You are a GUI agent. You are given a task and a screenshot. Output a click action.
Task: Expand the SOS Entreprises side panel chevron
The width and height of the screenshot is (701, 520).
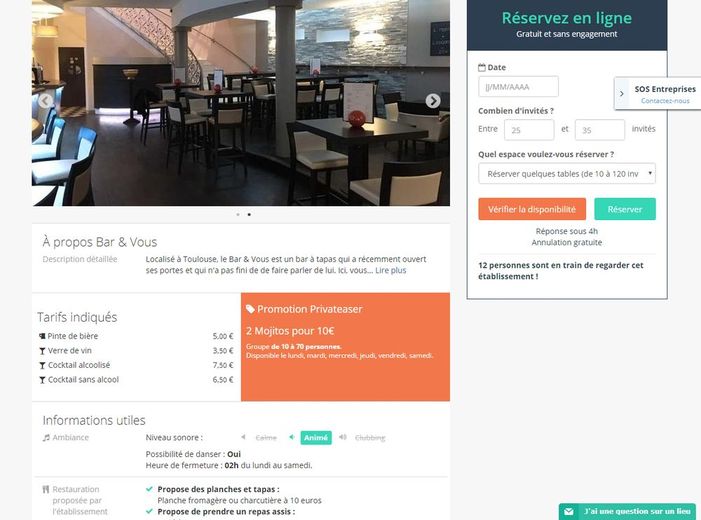coord(621,93)
